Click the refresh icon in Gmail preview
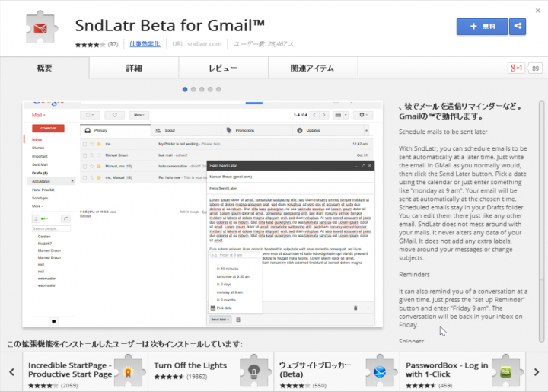The width and height of the screenshot is (548, 392). (114, 115)
